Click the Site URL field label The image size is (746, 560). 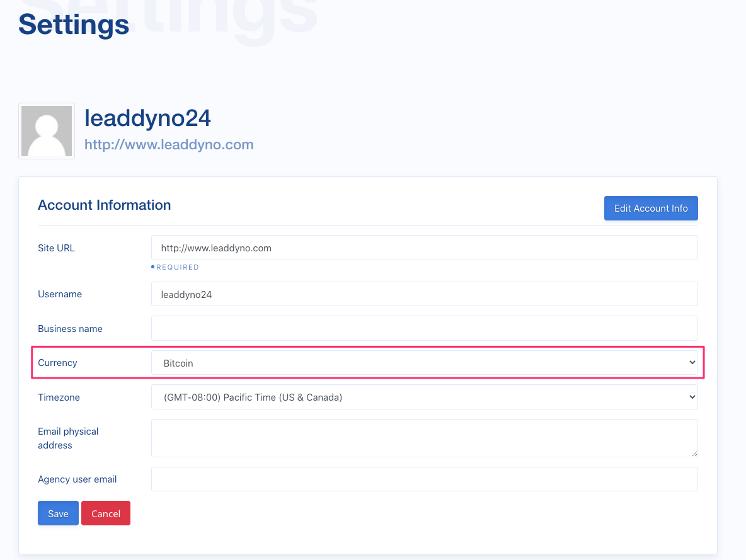click(56, 248)
